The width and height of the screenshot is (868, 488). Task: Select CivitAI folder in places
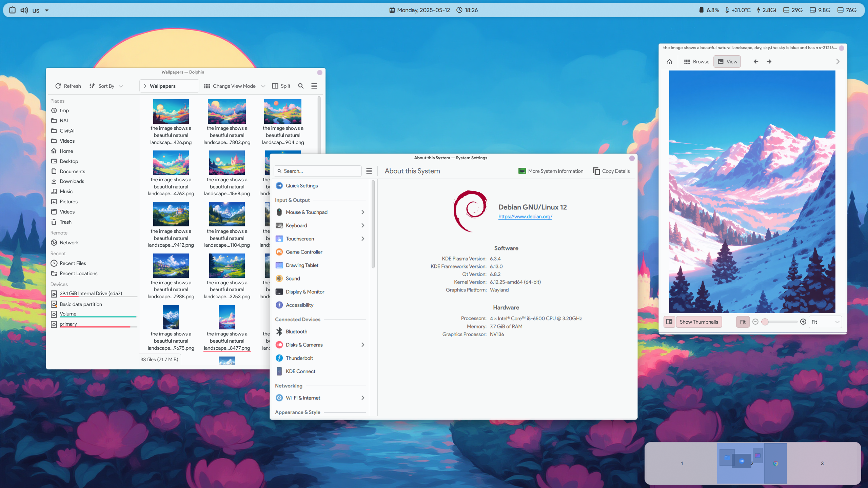tap(93, 131)
